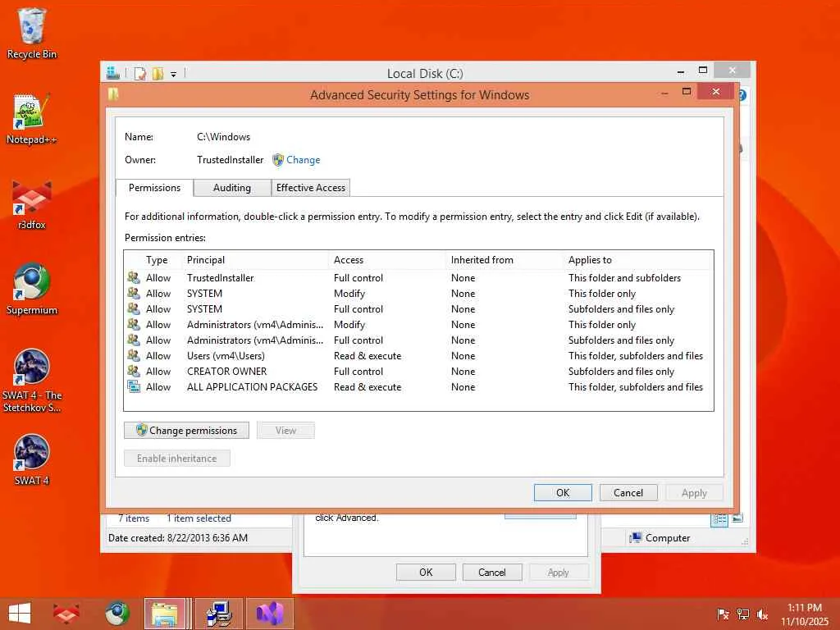This screenshot has width=840, height=630.
Task: Click the Windows Start button
Action: coord(20,614)
